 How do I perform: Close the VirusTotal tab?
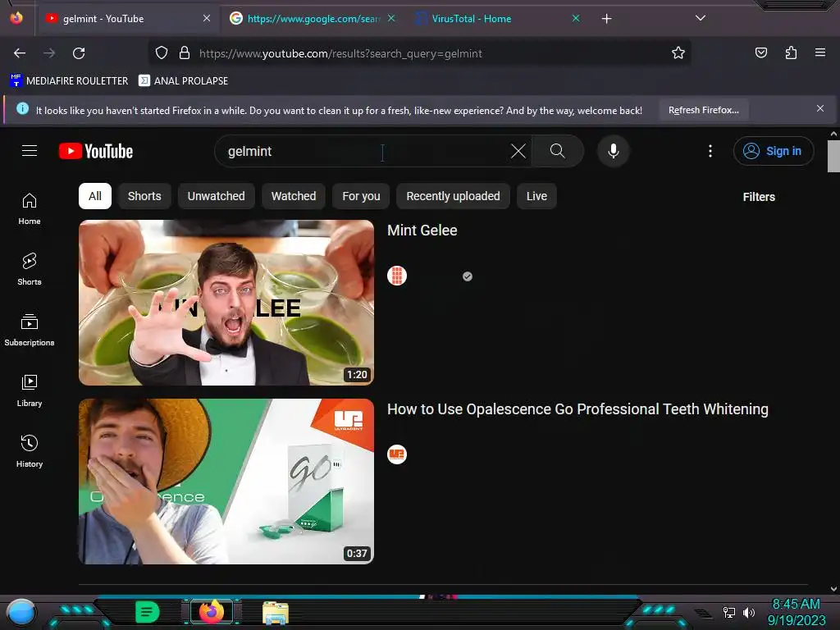click(576, 18)
